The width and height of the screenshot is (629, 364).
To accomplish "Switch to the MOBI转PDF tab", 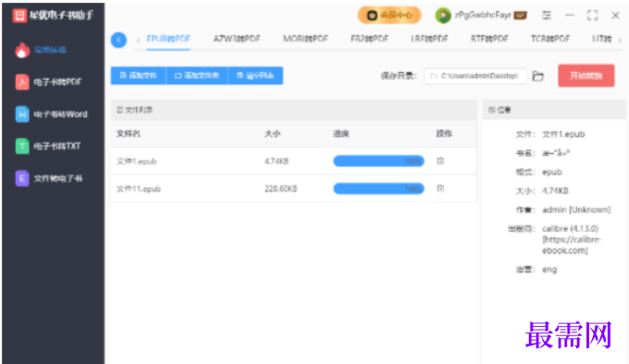I will pos(306,39).
